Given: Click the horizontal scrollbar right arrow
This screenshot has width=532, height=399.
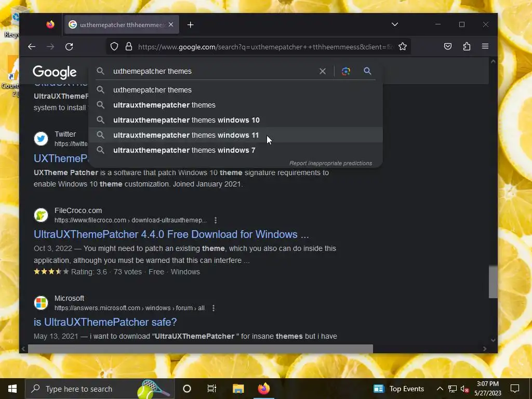Looking at the screenshot, I should tap(485, 349).
